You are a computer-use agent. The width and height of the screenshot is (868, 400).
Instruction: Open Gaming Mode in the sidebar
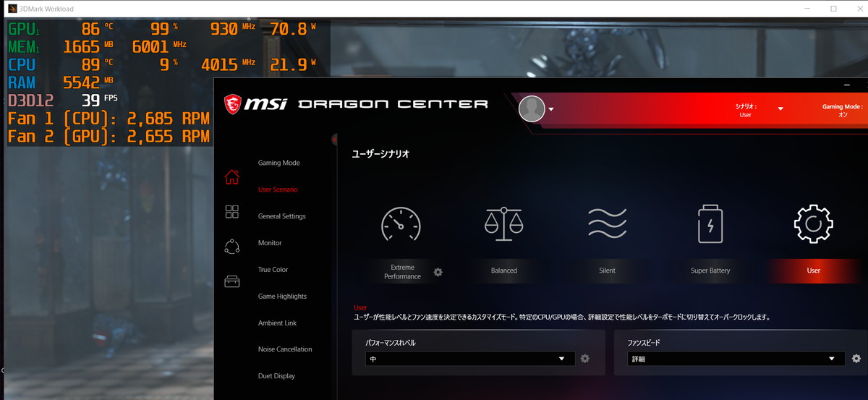click(x=278, y=163)
